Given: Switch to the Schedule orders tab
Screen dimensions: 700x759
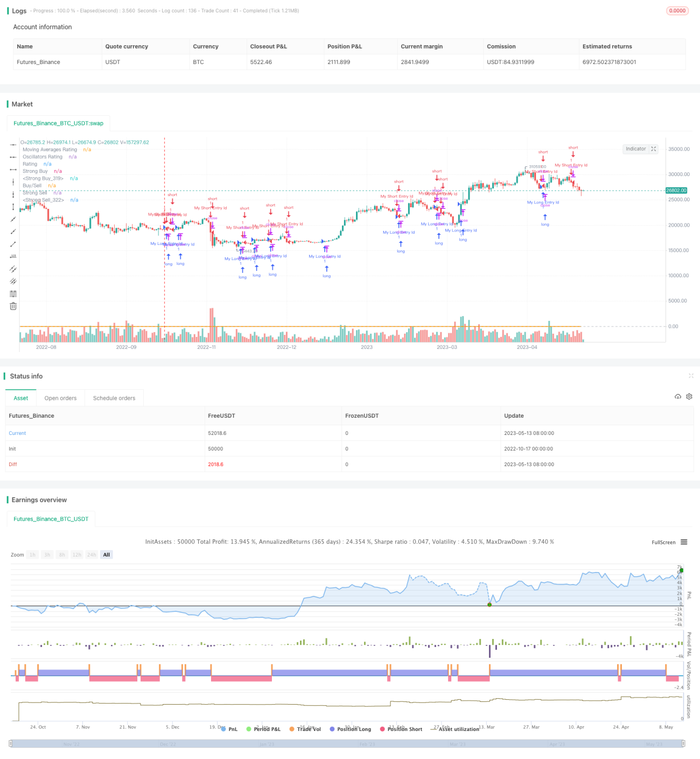Looking at the screenshot, I should tap(114, 398).
